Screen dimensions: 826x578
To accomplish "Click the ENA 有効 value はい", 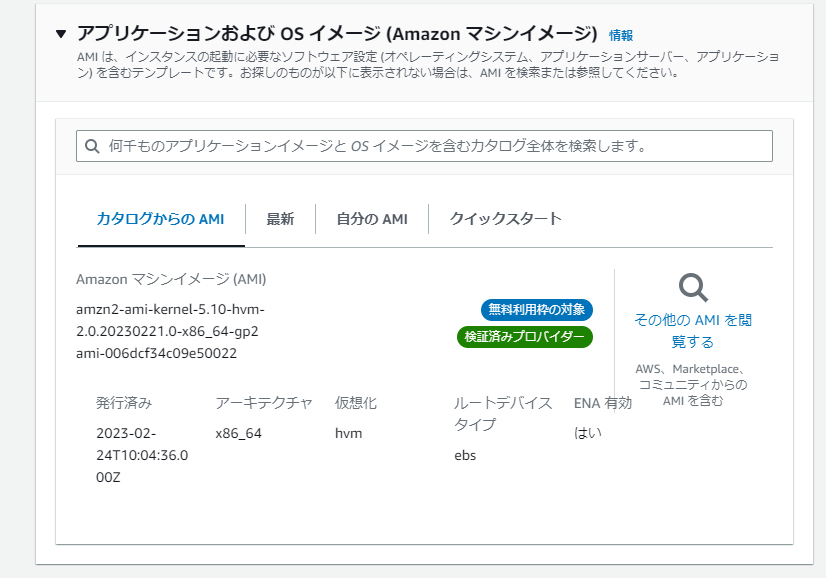I will point(588,433).
